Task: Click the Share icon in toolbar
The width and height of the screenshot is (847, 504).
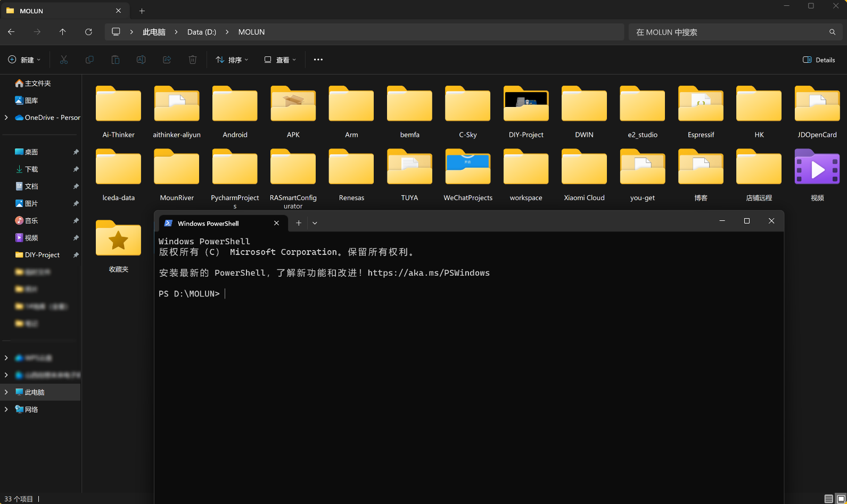Action: pyautogui.click(x=167, y=60)
